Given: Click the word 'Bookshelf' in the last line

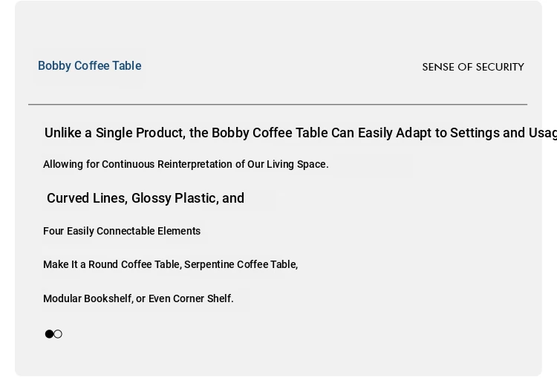Looking at the screenshot, I should click(x=108, y=298).
